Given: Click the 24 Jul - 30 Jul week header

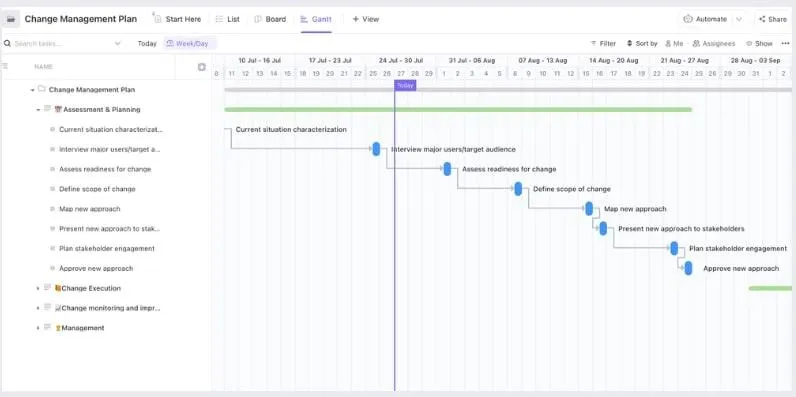Looking at the screenshot, I should point(401,60).
